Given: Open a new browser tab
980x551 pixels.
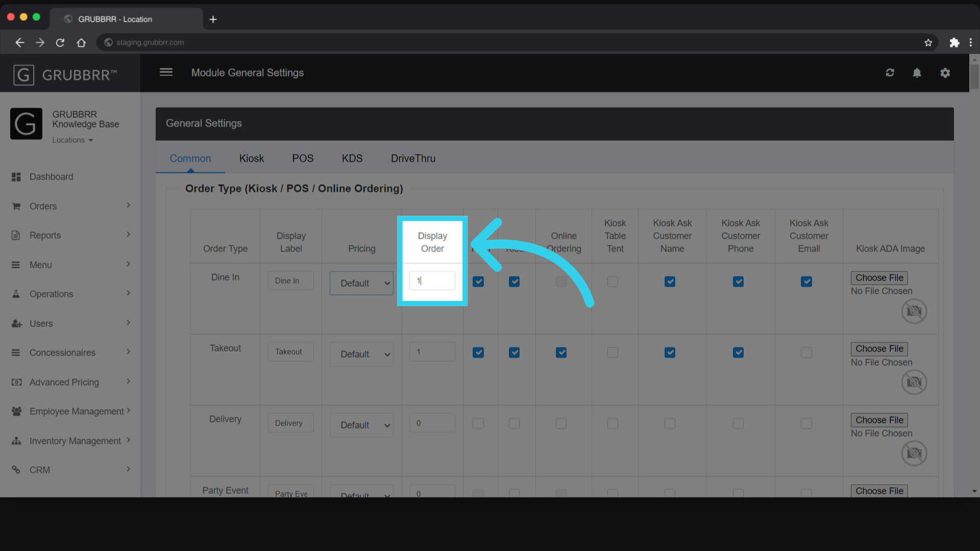Looking at the screenshot, I should coord(213,19).
